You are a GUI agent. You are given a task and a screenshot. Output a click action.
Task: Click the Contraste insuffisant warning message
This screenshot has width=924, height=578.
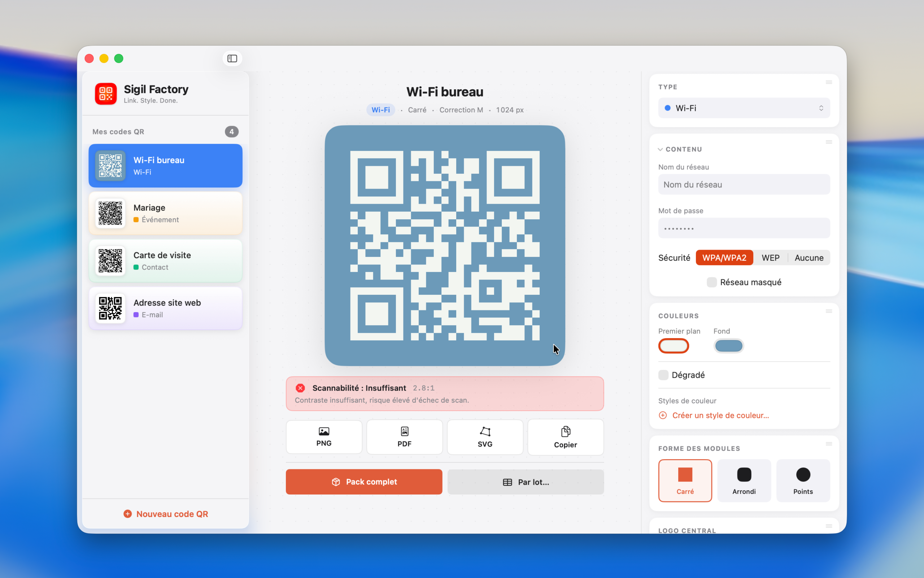(x=382, y=400)
